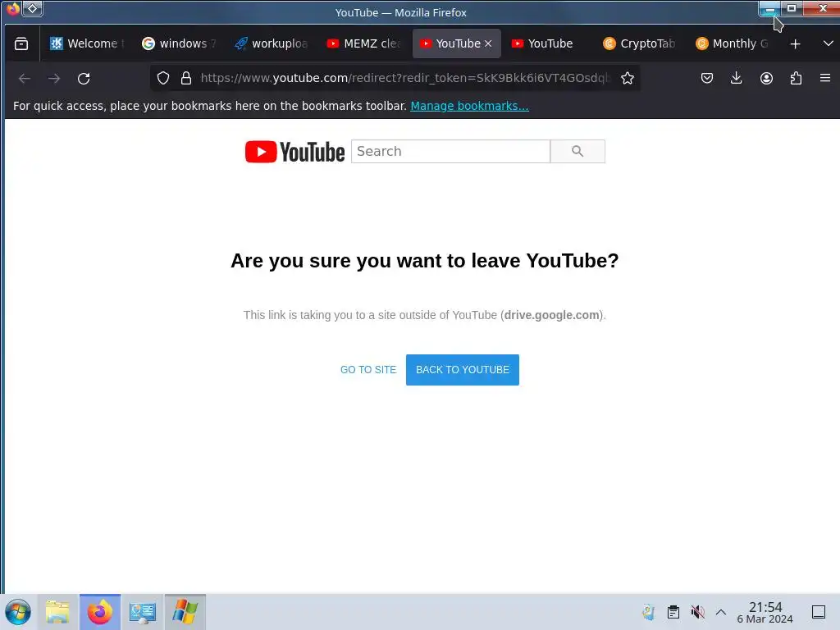Toggle keep-on-all-desktops titlebar pin icon

point(33,8)
